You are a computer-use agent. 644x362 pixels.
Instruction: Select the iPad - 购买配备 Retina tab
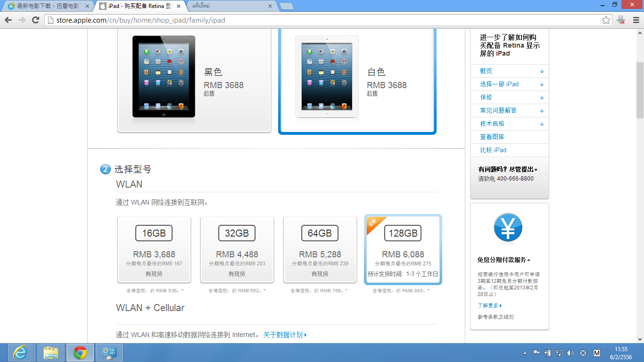pos(140,6)
